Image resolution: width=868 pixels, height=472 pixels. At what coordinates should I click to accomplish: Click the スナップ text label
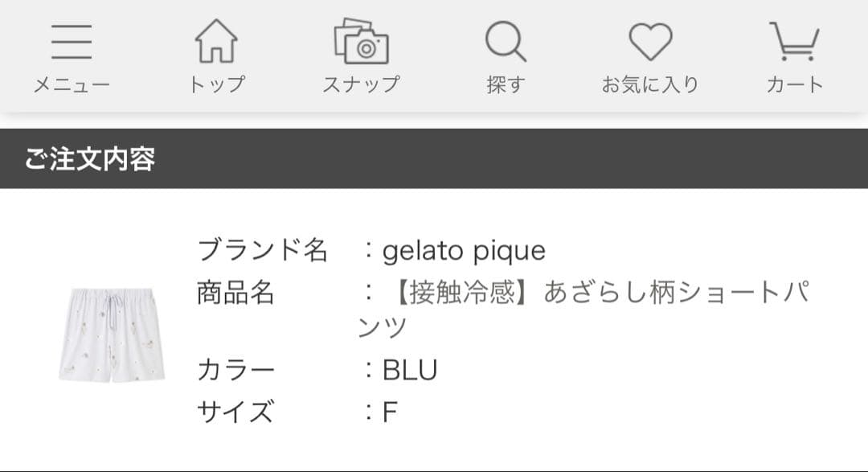[x=361, y=82]
